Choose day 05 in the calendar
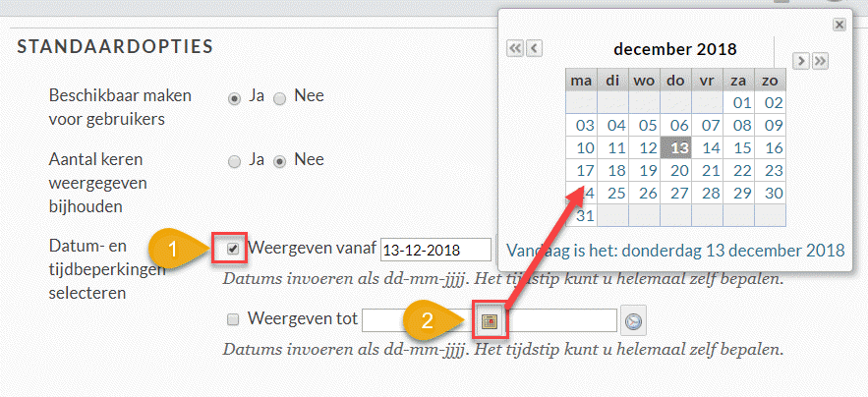Screen dimensions: 868x397 644,125
